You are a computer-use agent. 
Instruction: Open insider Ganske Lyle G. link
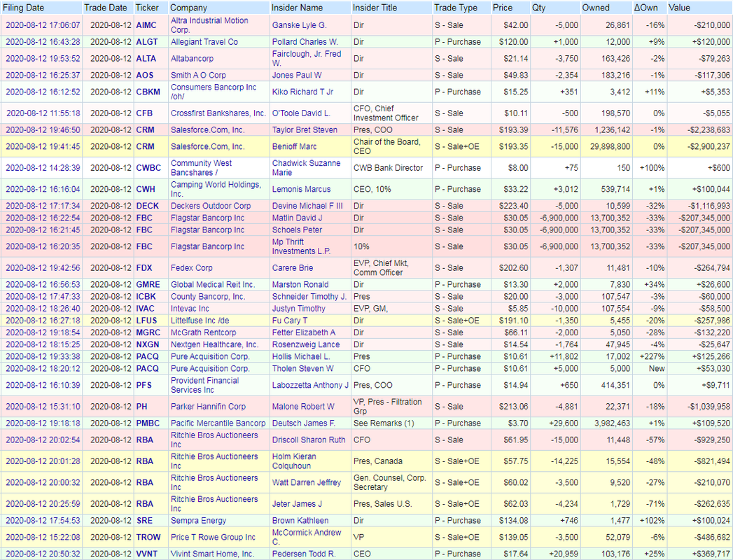[x=300, y=25]
